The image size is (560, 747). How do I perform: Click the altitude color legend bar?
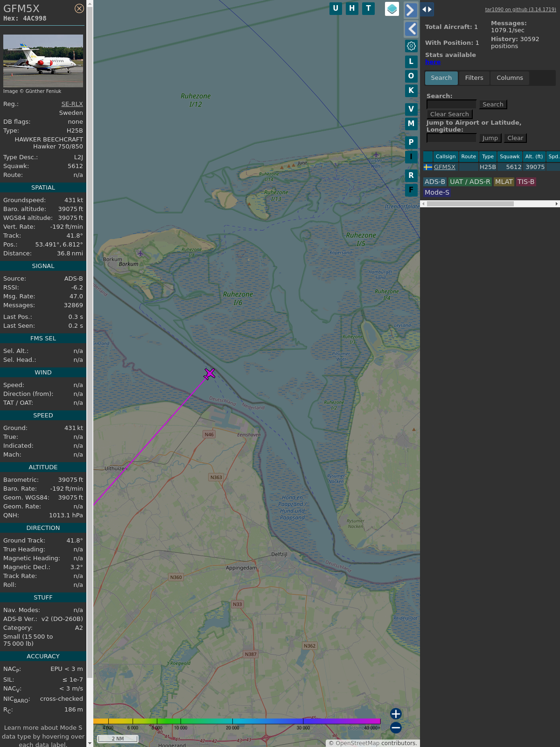tap(237, 721)
